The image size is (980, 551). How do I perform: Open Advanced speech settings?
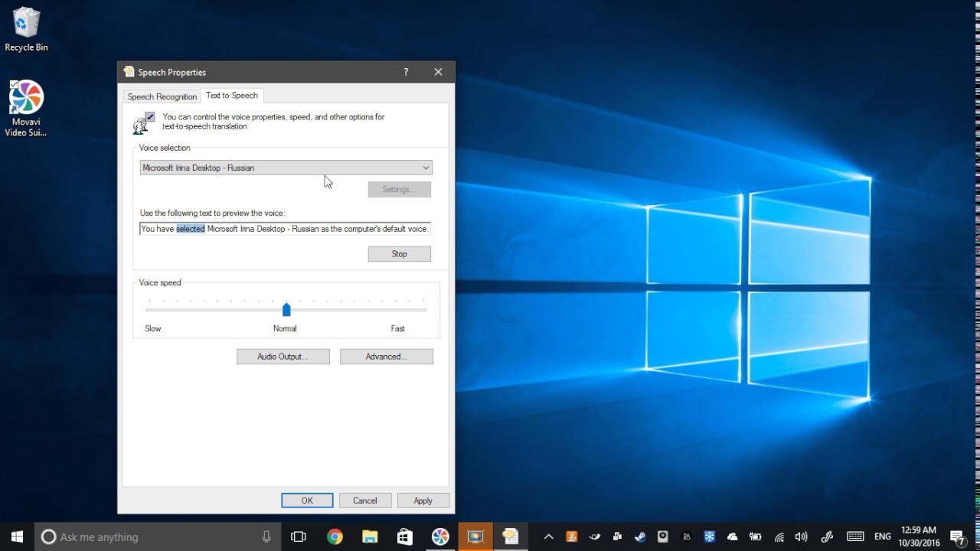(386, 357)
